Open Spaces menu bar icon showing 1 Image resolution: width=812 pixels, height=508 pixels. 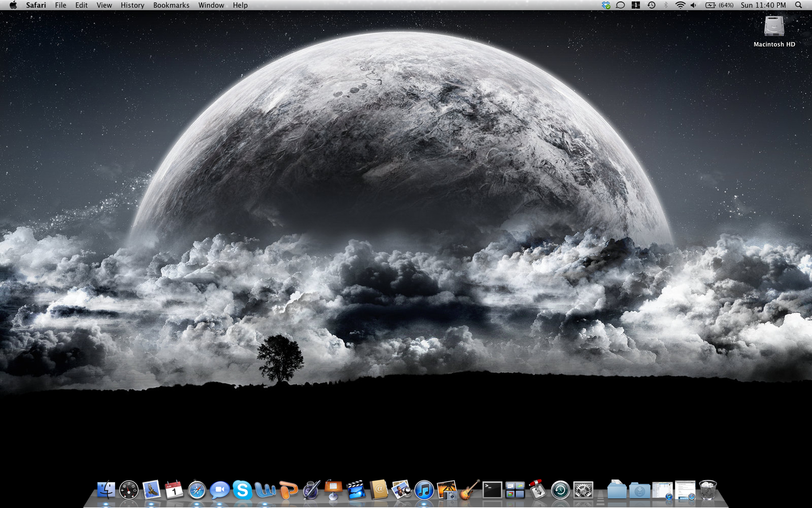coord(636,5)
